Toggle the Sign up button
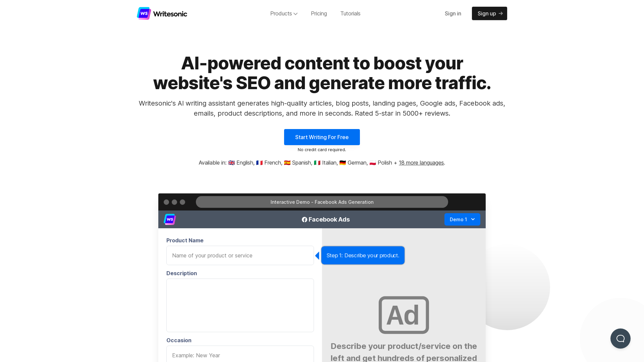 click(489, 13)
